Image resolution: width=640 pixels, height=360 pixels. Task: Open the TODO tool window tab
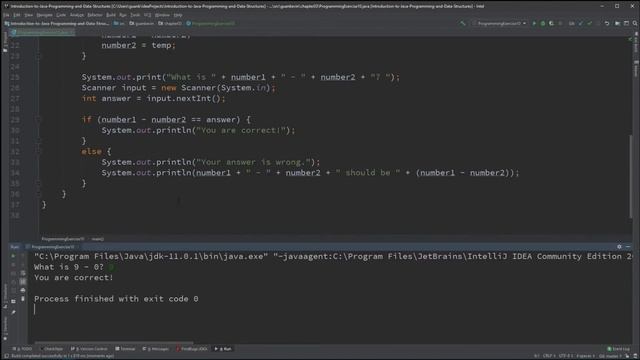(x=22, y=349)
